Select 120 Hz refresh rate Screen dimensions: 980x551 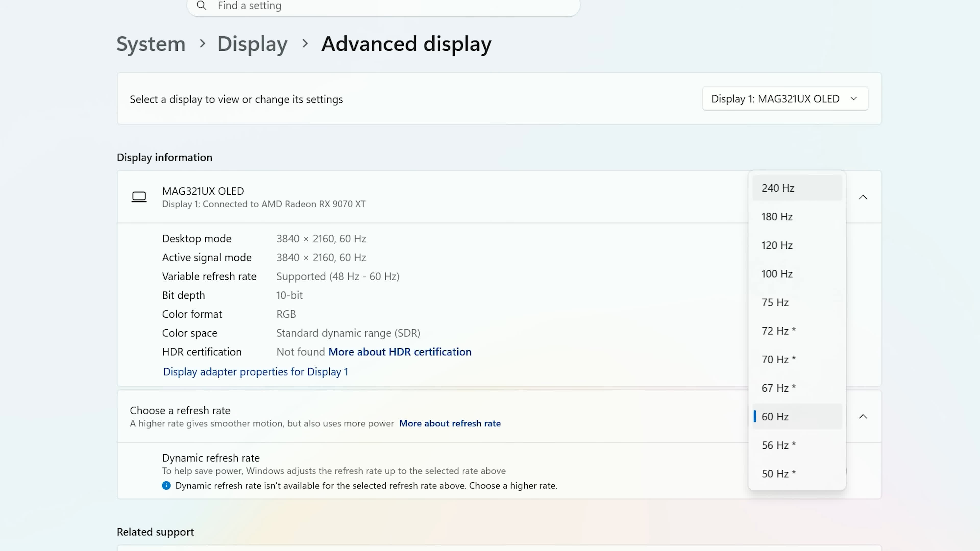(x=797, y=245)
